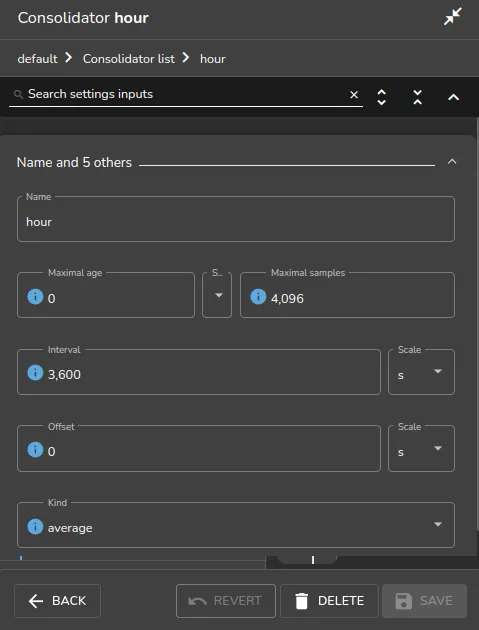This screenshot has width=479, height=630.
Task: Click the Interval value 3,600
Action: (64, 374)
